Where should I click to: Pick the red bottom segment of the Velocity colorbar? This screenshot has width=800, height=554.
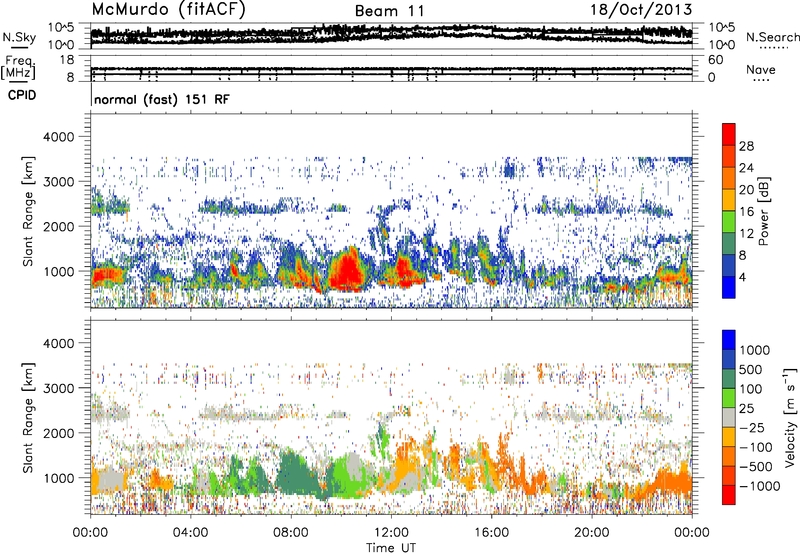(729, 495)
